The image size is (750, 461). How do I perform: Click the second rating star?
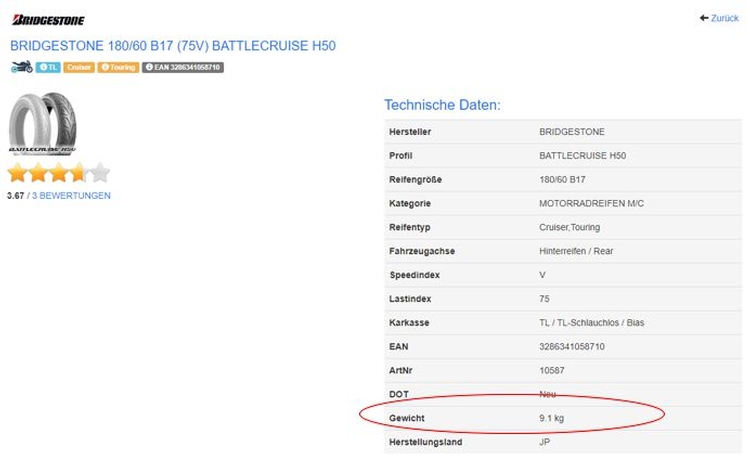(x=38, y=173)
